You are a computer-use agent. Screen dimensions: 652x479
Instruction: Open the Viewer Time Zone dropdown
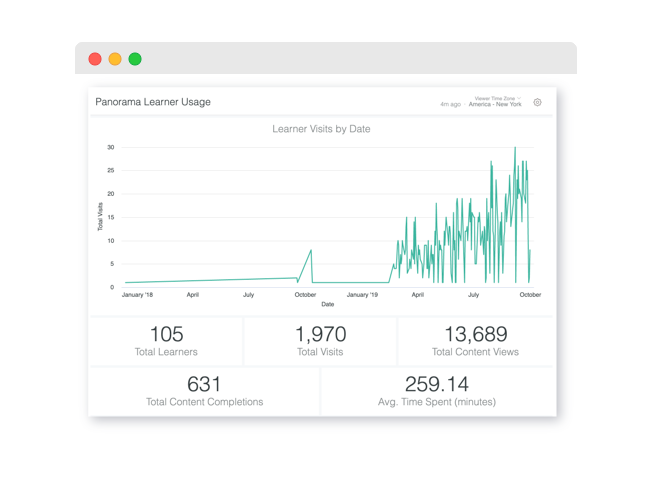(497, 99)
